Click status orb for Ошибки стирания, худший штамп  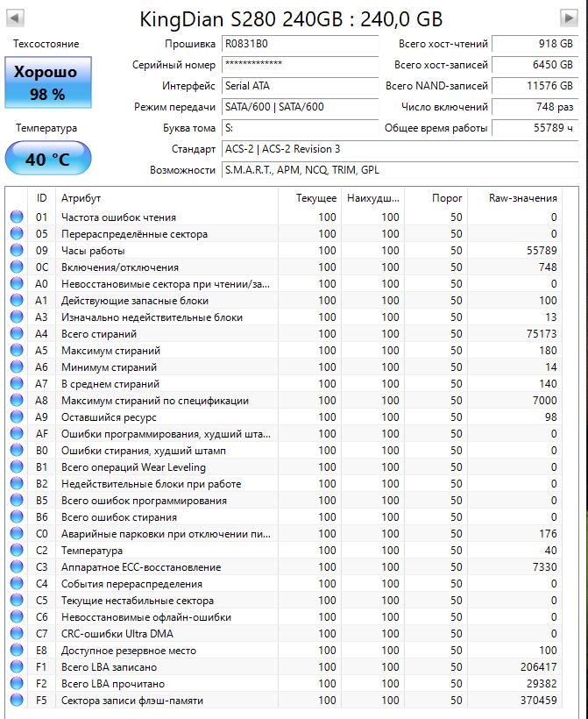17,451
